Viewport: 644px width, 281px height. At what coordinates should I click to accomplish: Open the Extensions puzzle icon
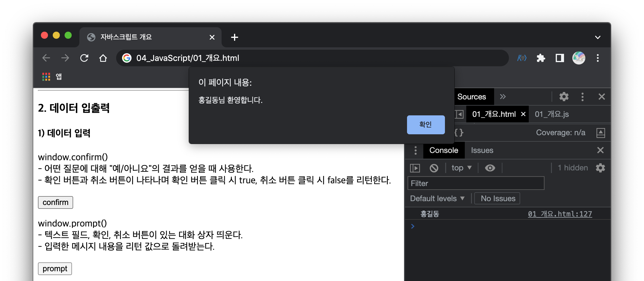tap(541, 58)
